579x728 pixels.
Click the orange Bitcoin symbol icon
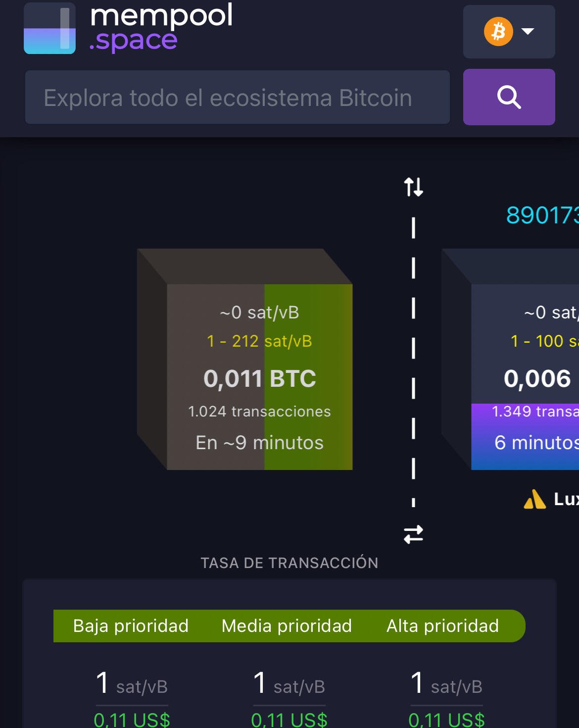[x=498, y=32]
